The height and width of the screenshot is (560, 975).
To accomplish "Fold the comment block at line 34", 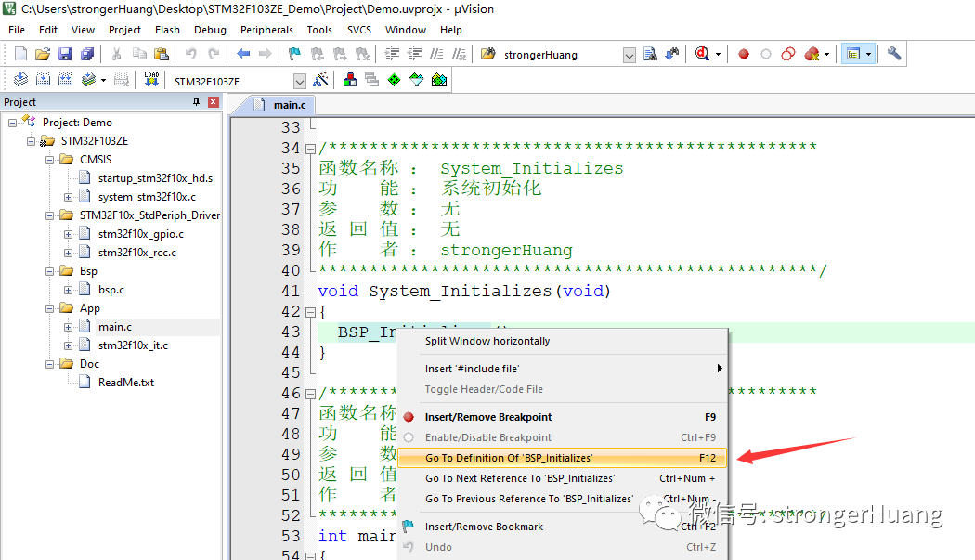I will pos(311,148).
